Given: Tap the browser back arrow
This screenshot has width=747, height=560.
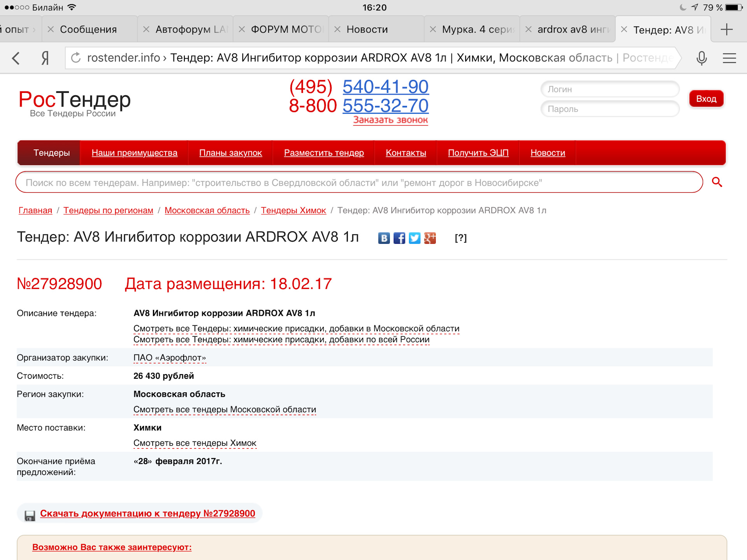Looking at the screenshot, I should [x=16, y=58].
